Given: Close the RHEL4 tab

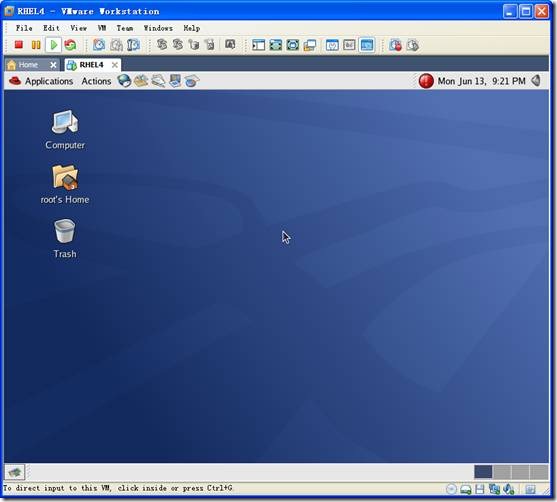Looking at the screenshot, I should [x=115, y=65].
